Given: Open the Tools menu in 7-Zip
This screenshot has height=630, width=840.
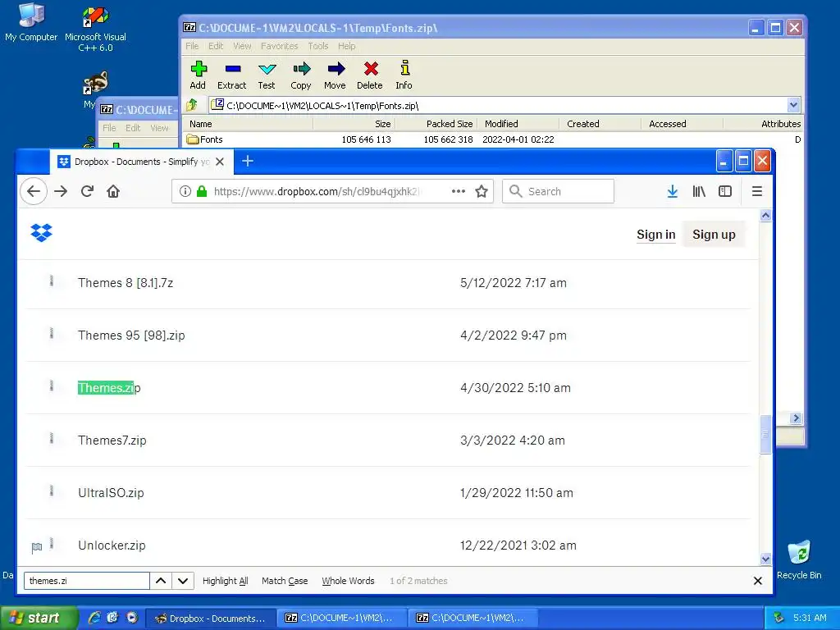Looking at the screenshot, I should click(317, 46).
